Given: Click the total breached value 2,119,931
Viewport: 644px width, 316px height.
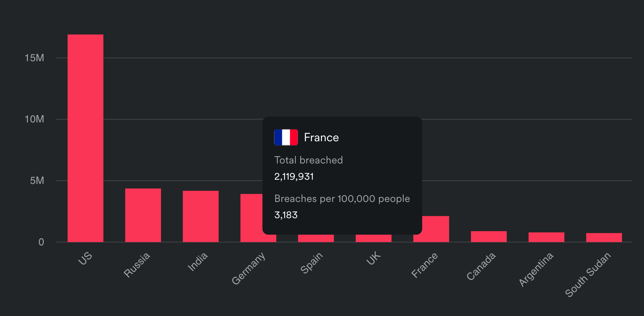Looking at the screenshot, I should click(294, 177).
